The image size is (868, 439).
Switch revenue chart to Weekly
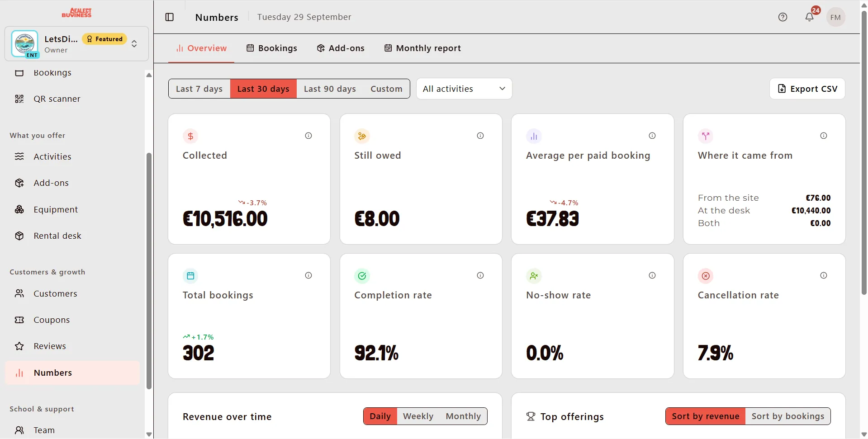(x=418, y=416)
